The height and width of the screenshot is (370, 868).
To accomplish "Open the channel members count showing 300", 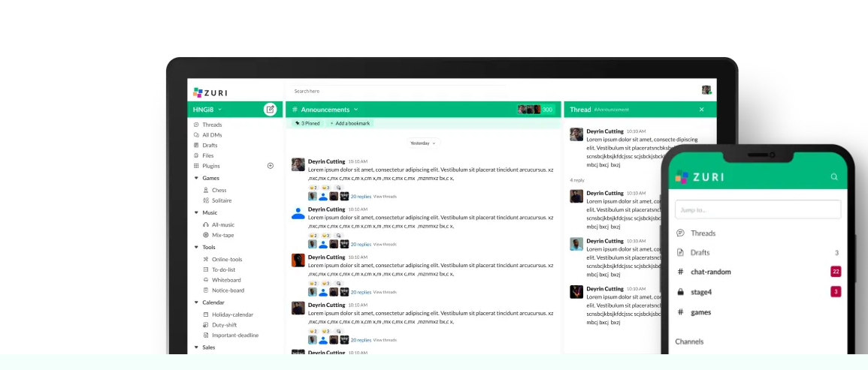I will click(x=536, y=110).
